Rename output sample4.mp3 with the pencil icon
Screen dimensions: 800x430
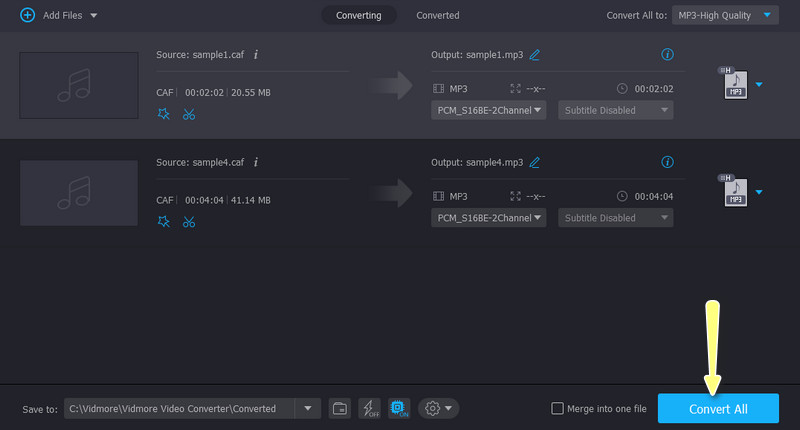coord(534,161)
